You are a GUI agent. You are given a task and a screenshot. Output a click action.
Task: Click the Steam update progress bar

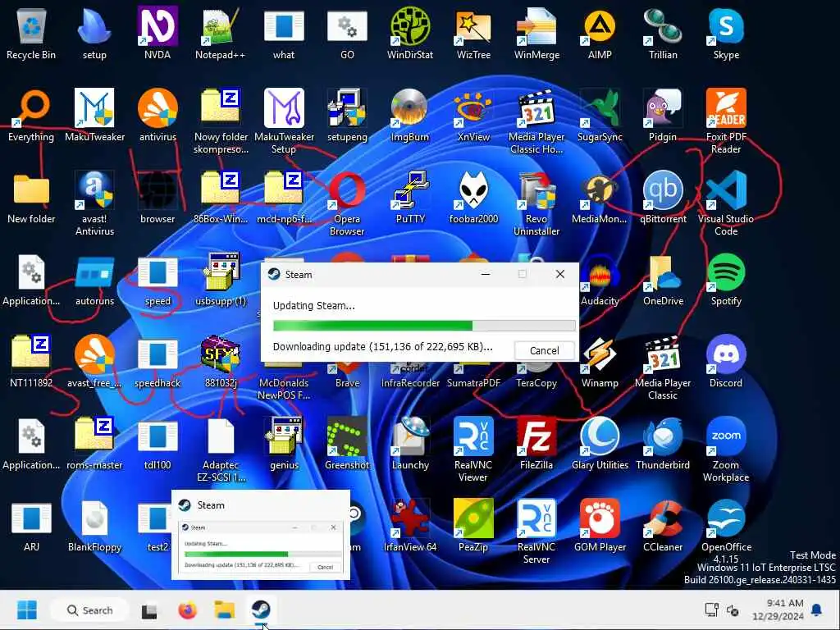tap(424, 326)
